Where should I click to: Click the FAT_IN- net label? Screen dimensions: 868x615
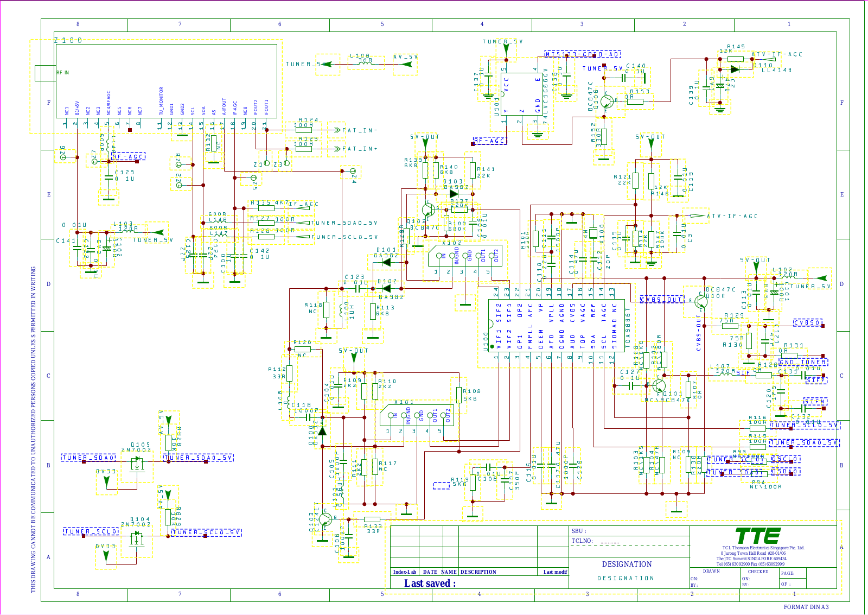pyautogui.click(x=360, y=130)
